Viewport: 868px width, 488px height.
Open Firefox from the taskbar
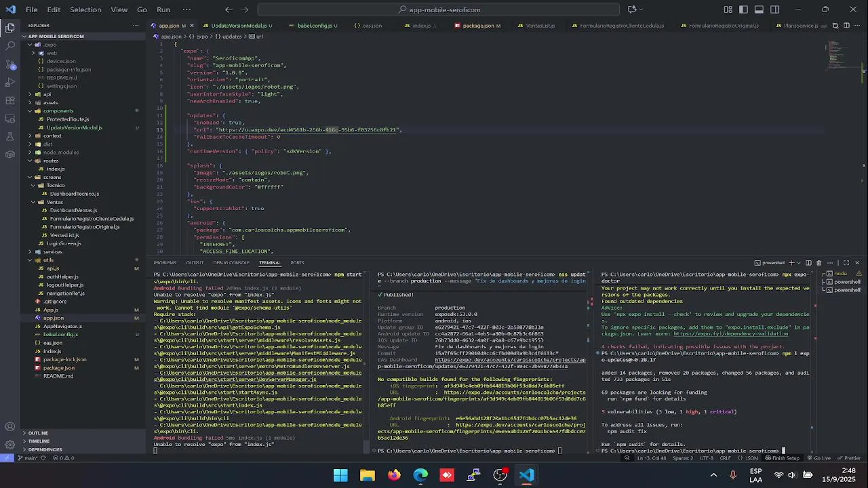[394, 475]
